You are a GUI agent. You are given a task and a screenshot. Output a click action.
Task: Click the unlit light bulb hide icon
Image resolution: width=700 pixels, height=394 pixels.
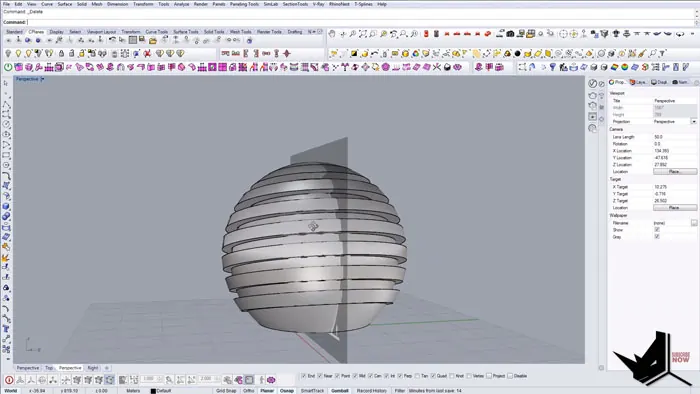tap(8, 54)
